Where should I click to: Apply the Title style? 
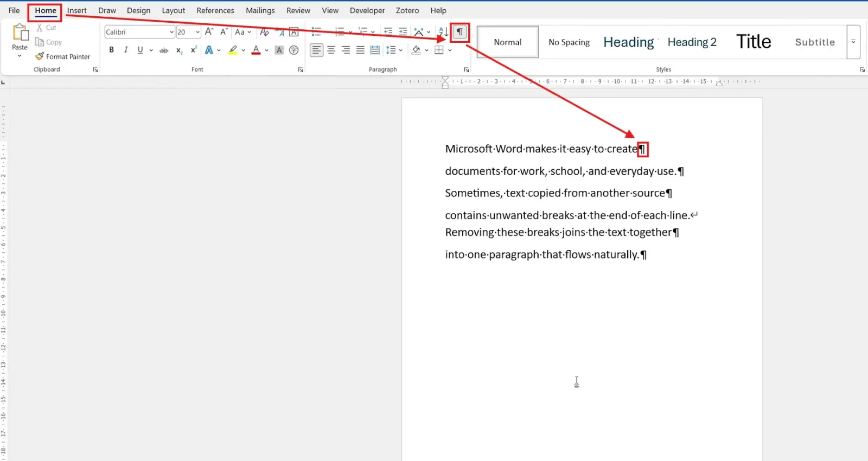click(754, 42)
